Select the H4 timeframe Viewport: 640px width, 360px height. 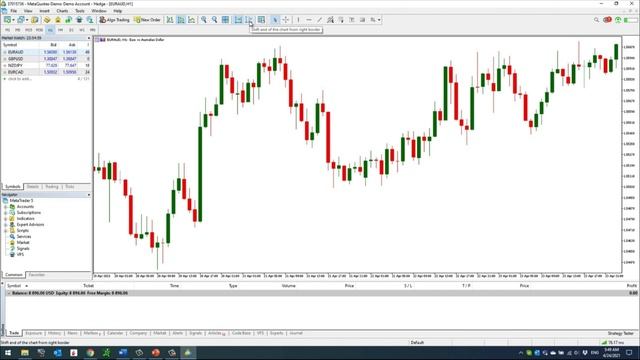(x=60, y=30)
